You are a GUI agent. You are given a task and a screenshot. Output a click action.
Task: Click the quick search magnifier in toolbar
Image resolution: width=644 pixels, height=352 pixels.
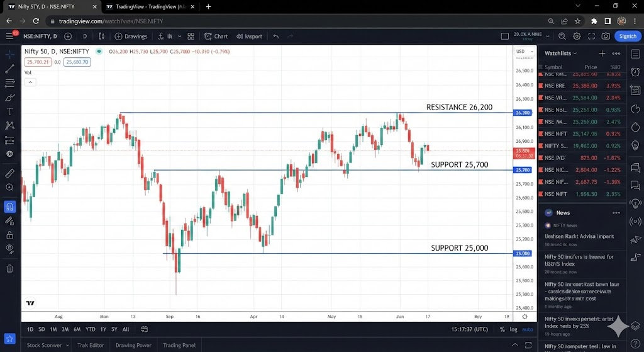pos(562,36)
